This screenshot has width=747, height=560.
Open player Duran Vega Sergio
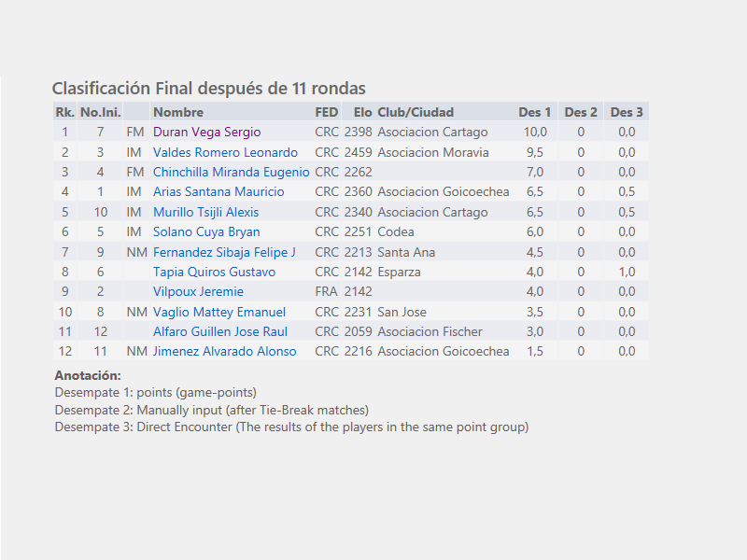coord(206,132)
